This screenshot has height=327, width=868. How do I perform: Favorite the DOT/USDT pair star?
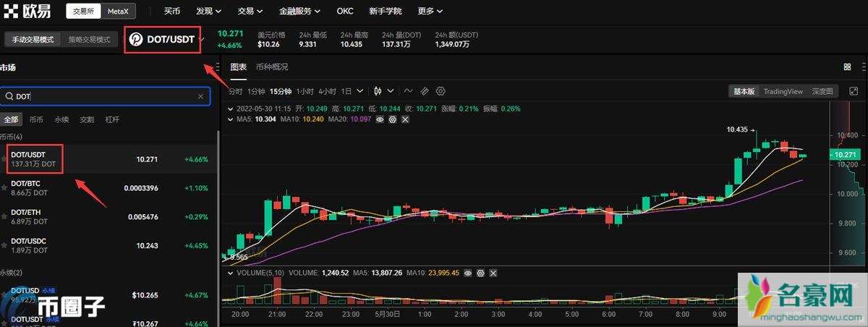tap(4, 159)
